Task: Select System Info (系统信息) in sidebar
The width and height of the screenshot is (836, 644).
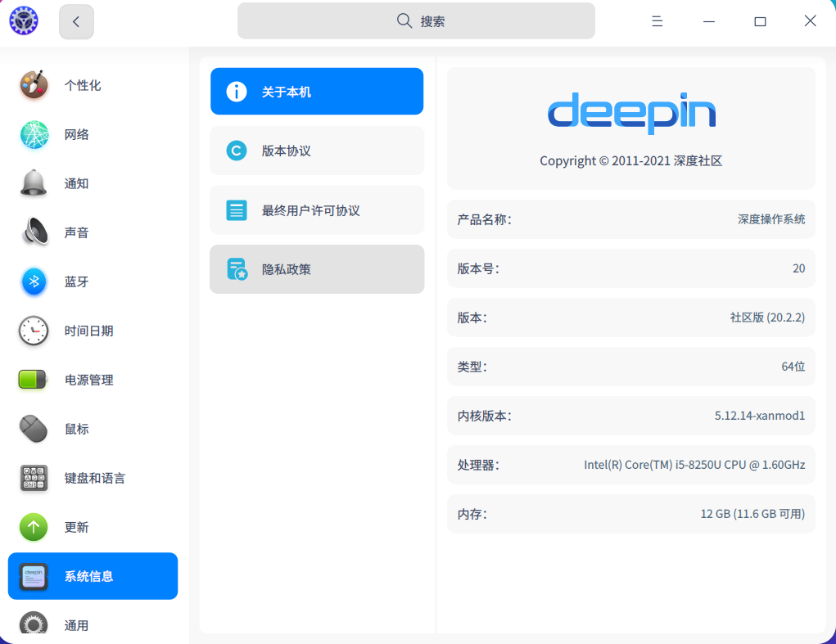Action: [93, 576]
